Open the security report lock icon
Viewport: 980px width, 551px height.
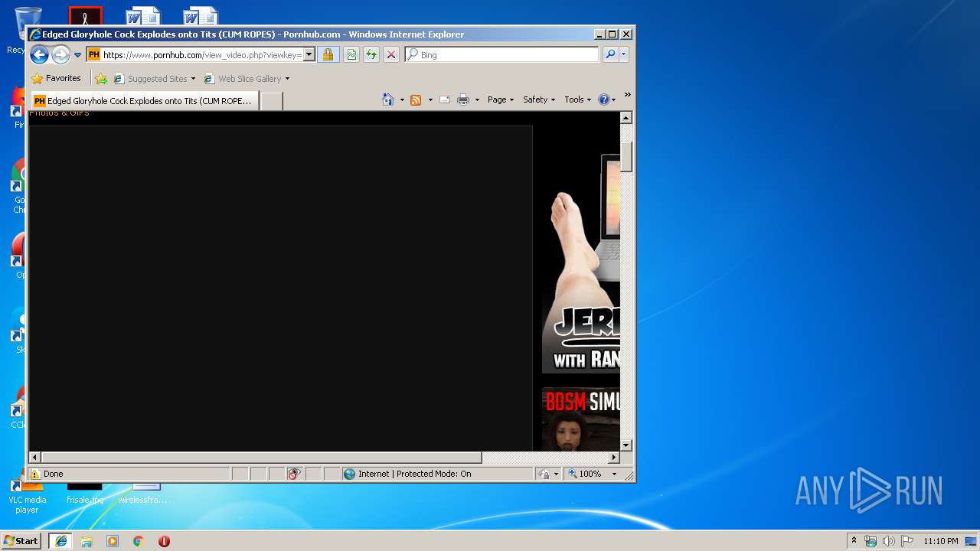click(328, 55)
